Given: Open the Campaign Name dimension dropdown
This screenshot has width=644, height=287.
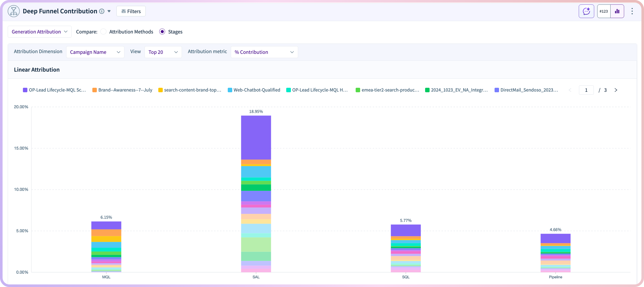Looking at the screenshot, I should pos(95,52).
